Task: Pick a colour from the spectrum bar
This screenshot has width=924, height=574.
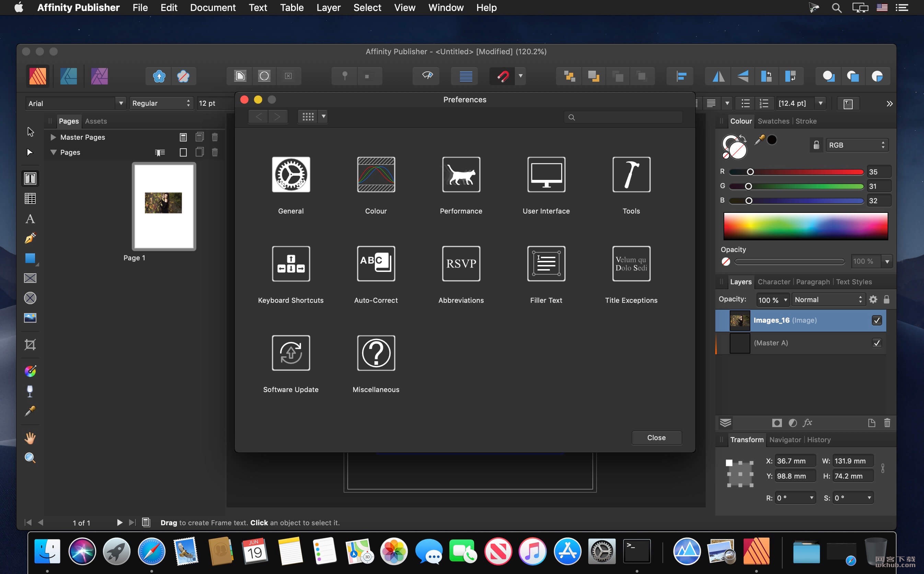Action: click(x=805, y=226)
